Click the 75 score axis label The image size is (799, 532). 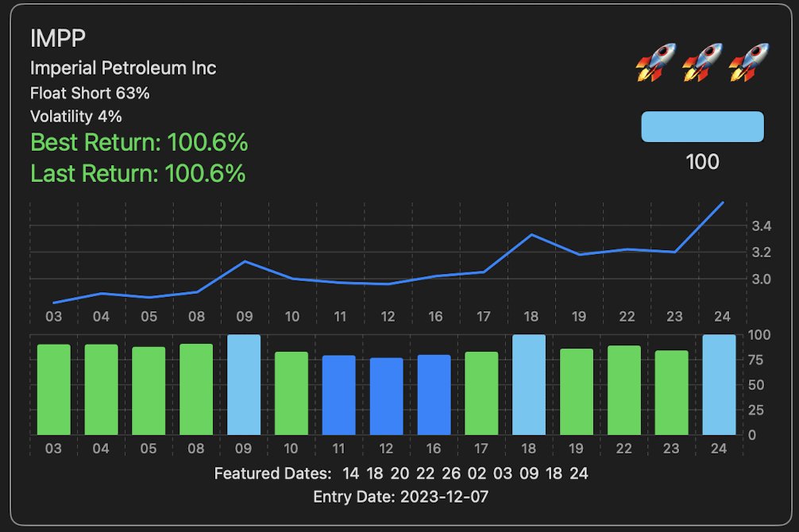pos(755,360)
